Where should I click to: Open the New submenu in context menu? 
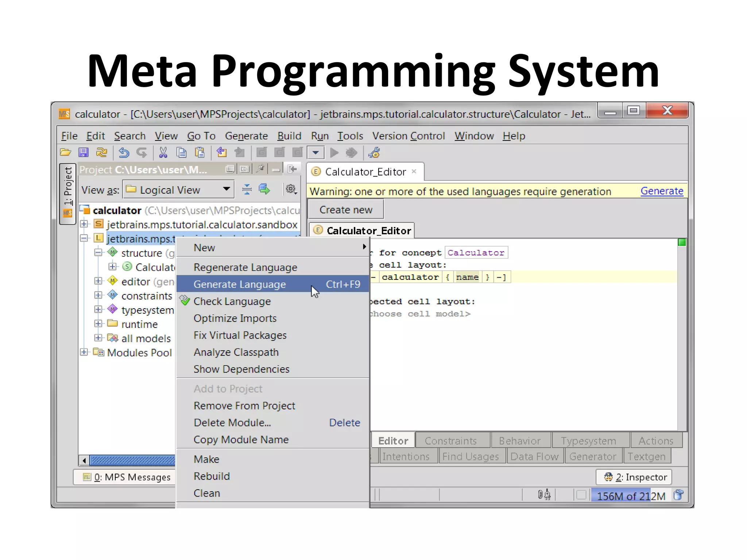[x=273, y=248]
